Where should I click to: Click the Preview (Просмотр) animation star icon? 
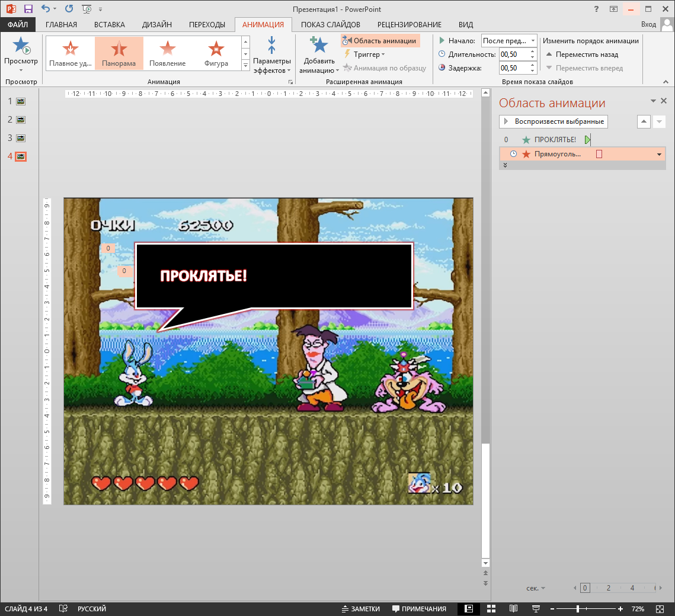pos(21,45)
